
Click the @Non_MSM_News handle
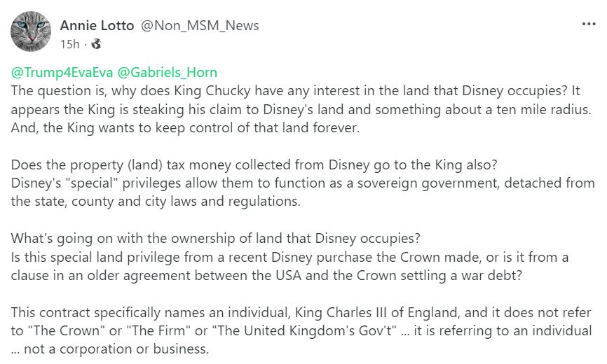click(200, 25)
